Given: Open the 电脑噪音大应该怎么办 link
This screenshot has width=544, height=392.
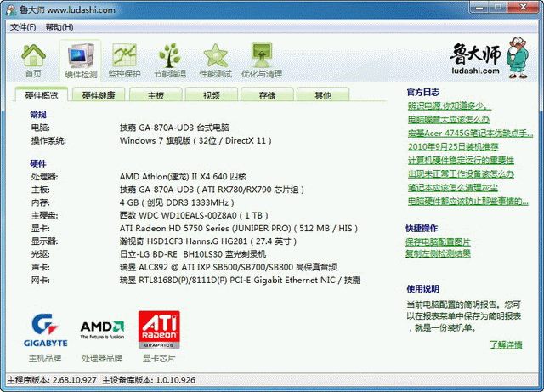Looking at the screenshot, I should click(448, 119).
